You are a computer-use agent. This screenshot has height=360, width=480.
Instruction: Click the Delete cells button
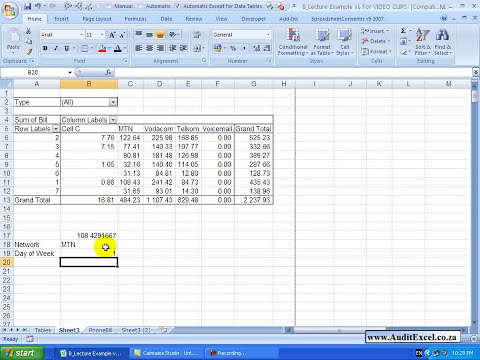coord(375,41)
